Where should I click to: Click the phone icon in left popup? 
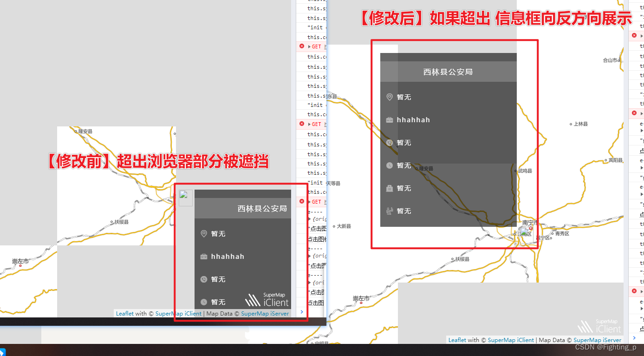click(203, 279)
